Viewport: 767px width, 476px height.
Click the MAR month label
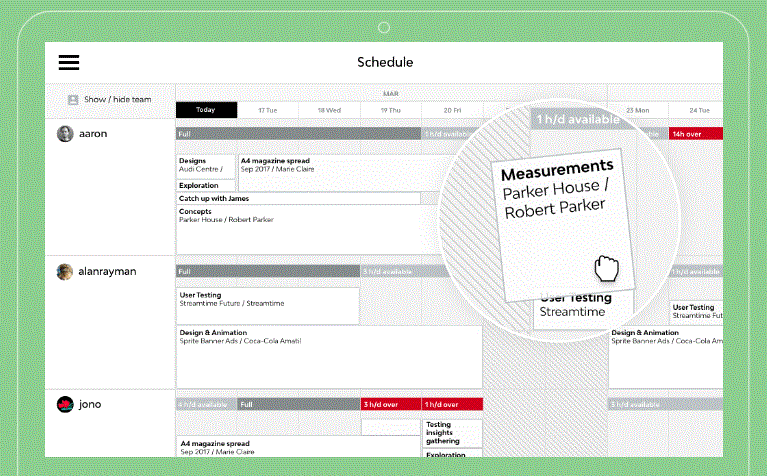(x=390, y=93)
